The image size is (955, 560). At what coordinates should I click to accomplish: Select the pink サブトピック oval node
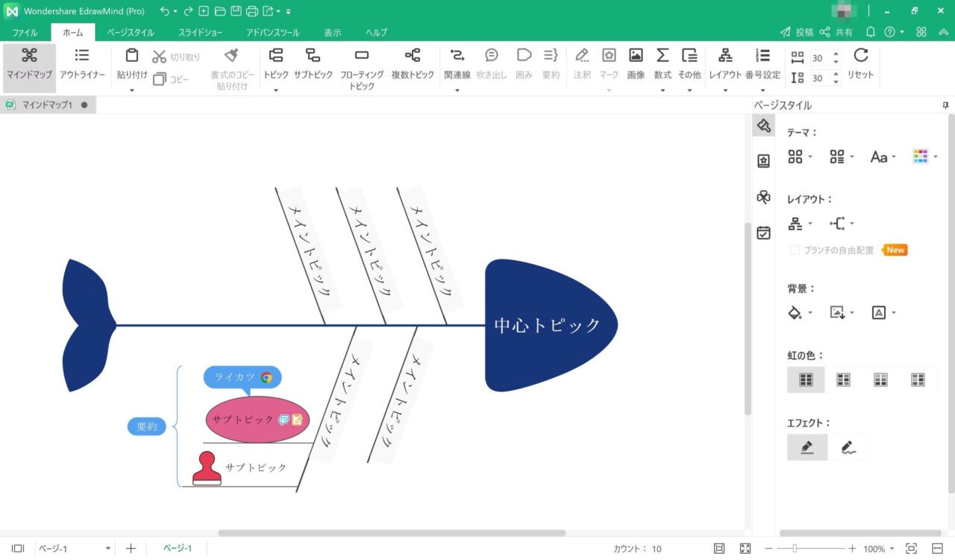click(257, 420)
